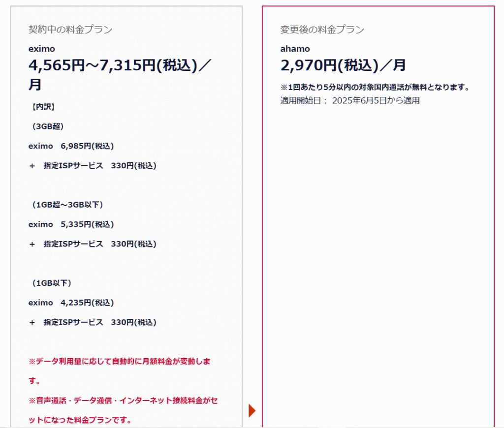This screenshot has height=428, width=504.
Task: Click the price '2,970円(税込)／月'
Action: (343, 65)
